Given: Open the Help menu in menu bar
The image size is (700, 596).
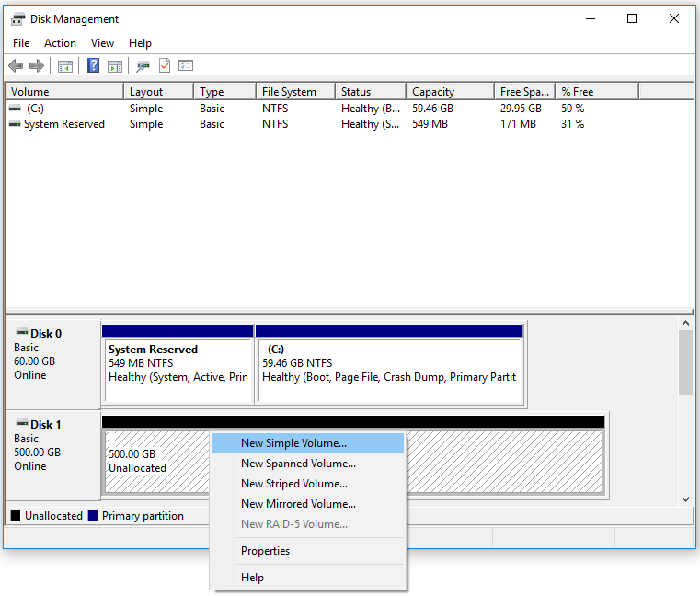Looking at the screenshot, I should pyautogui.click(x=140, y=43).
